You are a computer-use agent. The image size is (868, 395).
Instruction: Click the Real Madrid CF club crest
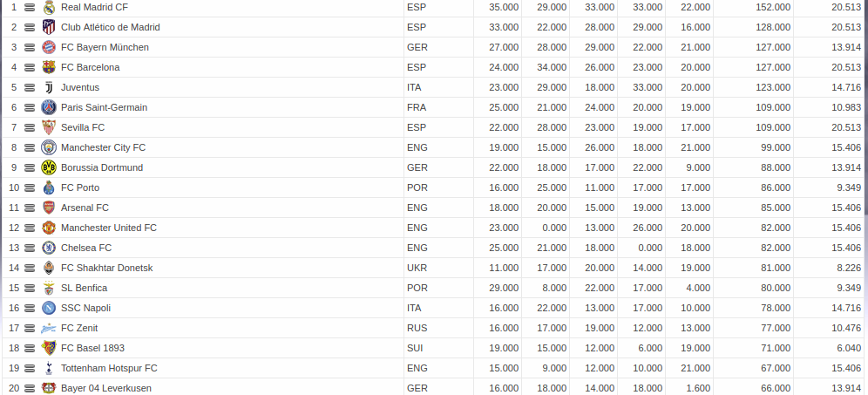tap(49, 7)
